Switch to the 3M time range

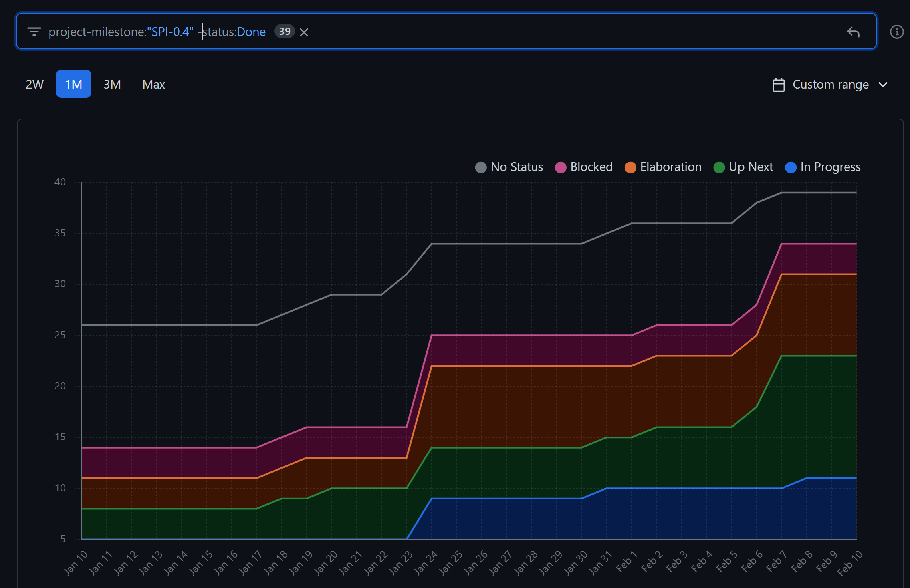point(112,84)
